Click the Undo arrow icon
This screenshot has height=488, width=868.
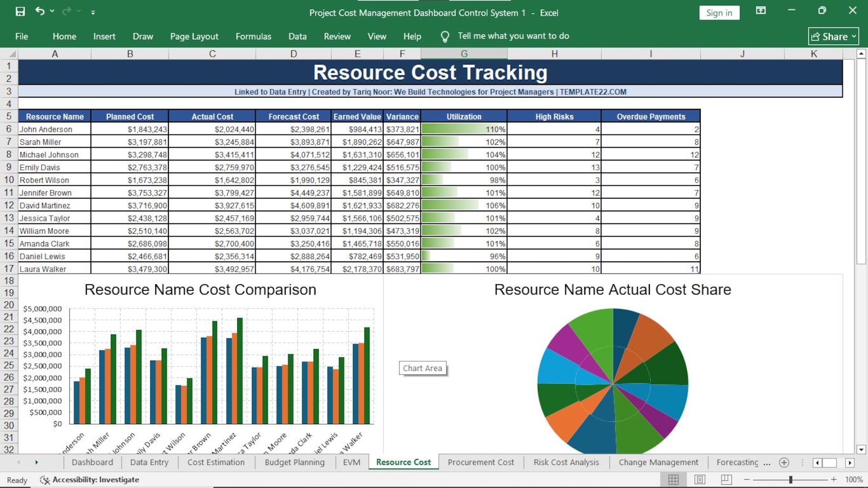pos(40,11)
